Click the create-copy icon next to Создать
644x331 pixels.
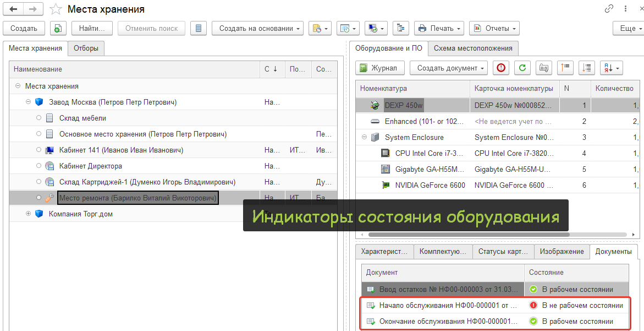pyautogui.click(x=58, y=28)
